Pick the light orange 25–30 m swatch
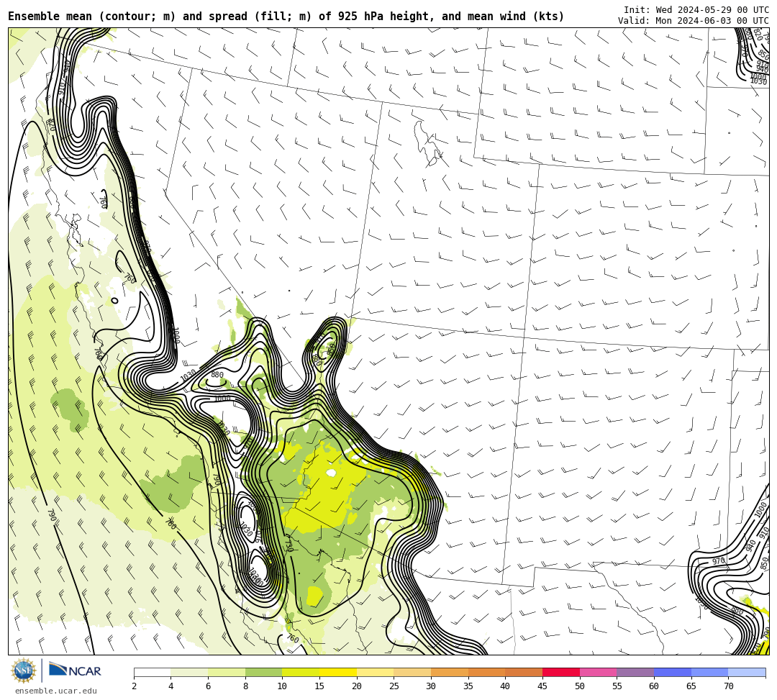This screenshot has width=777, height=700. coord(412,672)
